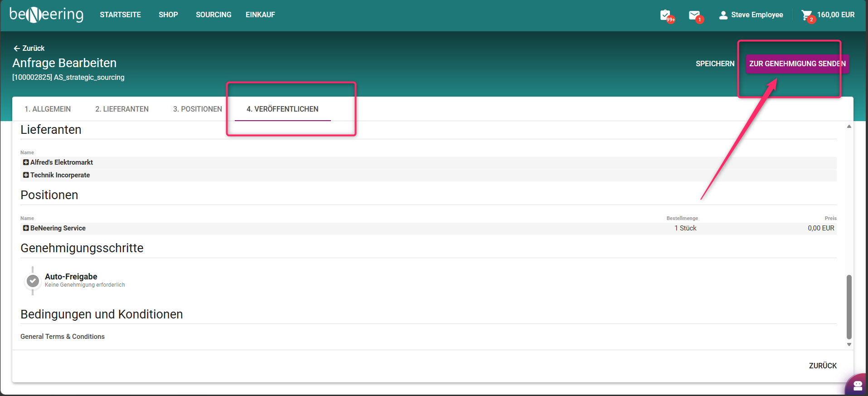The width and height of the screenshot is (868, 396).
Task: Click the scrollbar down arrow
Action: pyautogui.click(x=849, y=344)
